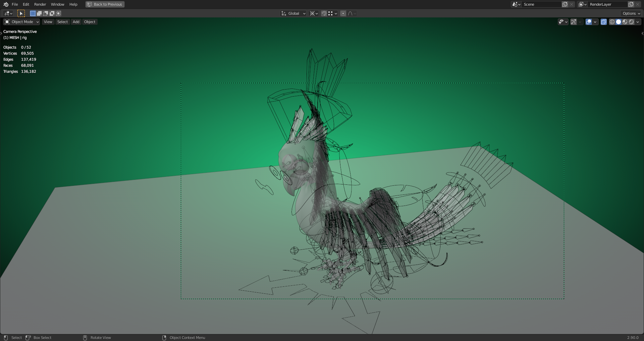This screenshot has height=341, width=644.
Task: Switch to Material Preview shading
Action: click(x=625, y=22)
